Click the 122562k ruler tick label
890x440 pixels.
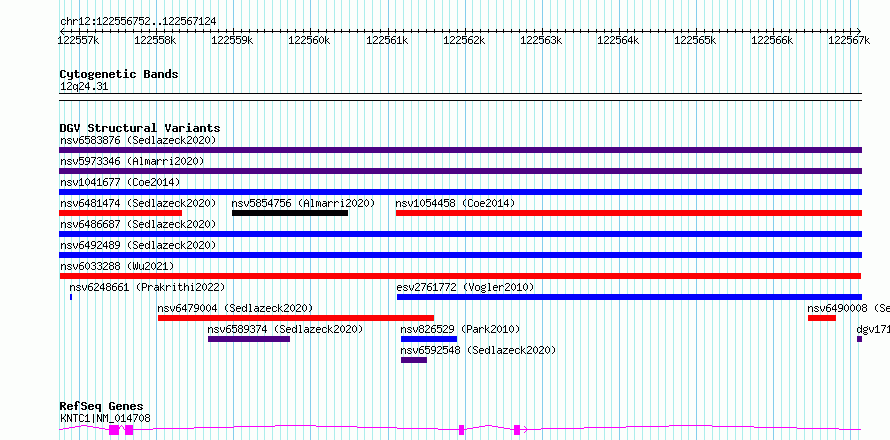(x=464, y=40)
